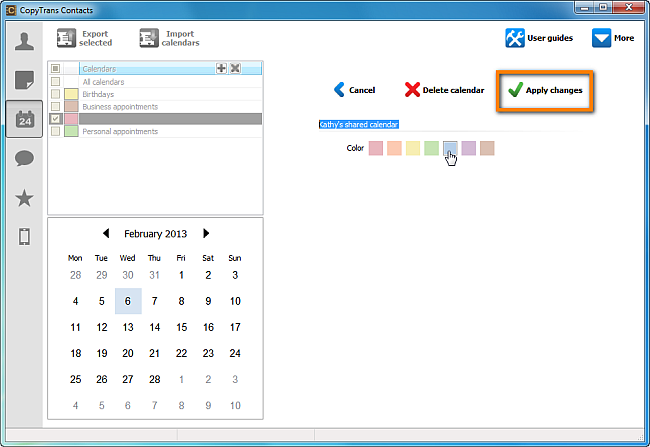Check the Birthdays calendar checkbox
The image size is (650, 447).
tap(56, 94)
